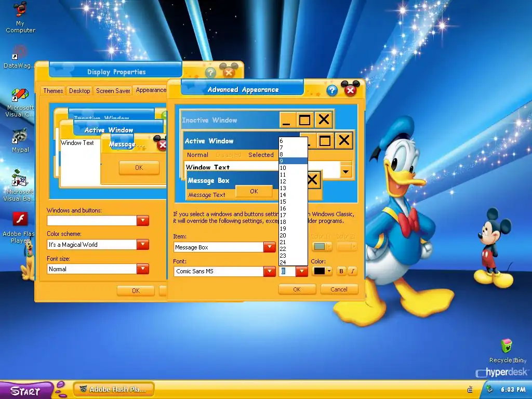This screenshot has width=532, height=399.
Task: Close the Display Properties window
Action: click(x=229, y=72)
